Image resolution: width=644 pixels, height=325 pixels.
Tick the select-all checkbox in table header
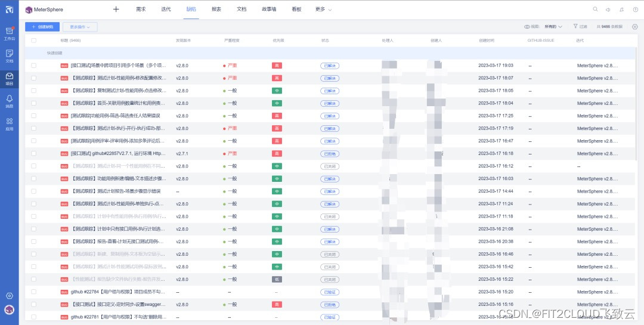tap(33, 41)
